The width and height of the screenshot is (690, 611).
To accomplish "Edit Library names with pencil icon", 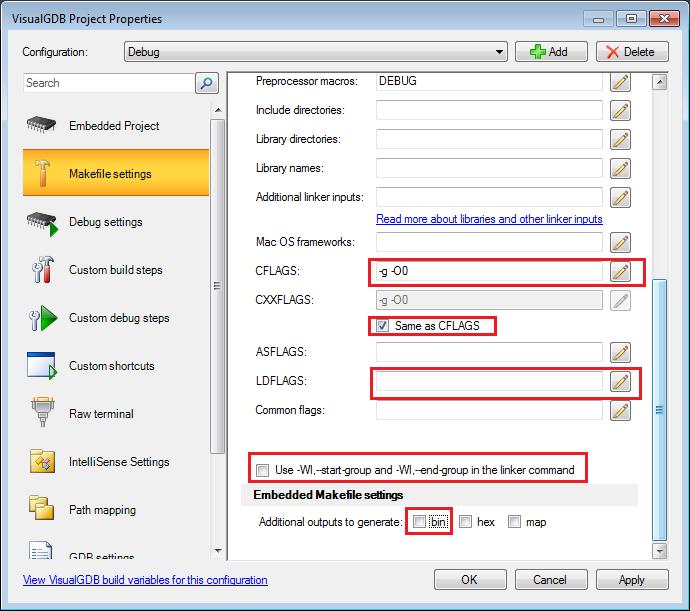I will click(x=620, y=169).
